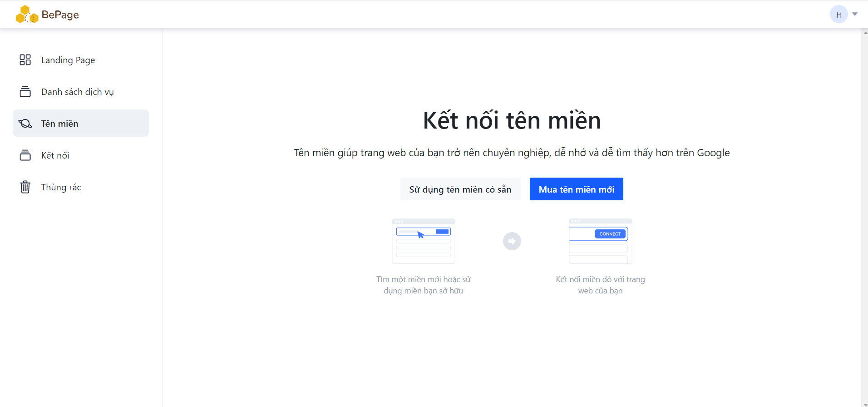The height and width of the screenshot is (407, 868).
Task: Click the CONNECT illustration thumbnail
Action: 600,241
